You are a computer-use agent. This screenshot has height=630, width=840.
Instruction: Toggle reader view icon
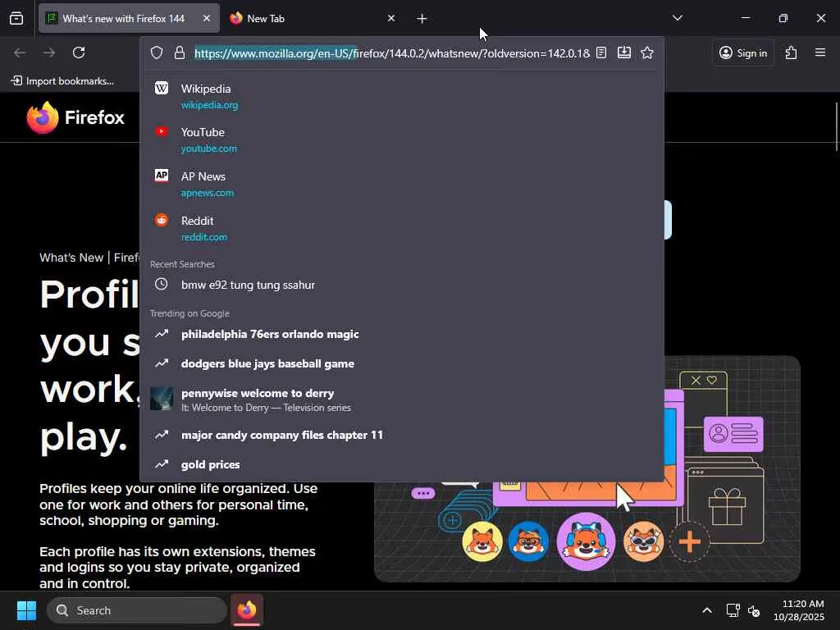tap(601, 52)
